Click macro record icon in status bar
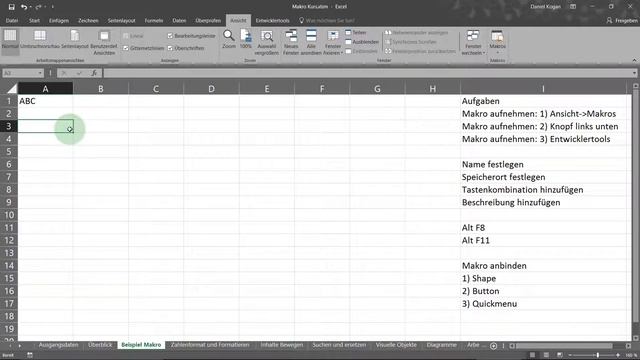 coord(30,355)
